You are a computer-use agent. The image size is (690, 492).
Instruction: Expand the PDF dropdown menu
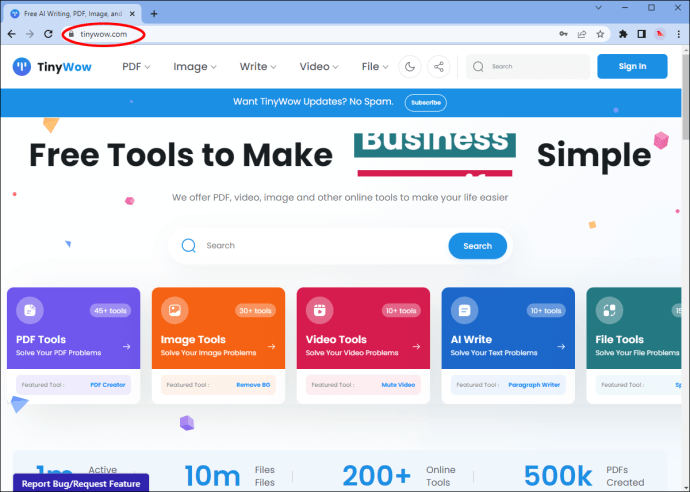(x=136, y=66)
